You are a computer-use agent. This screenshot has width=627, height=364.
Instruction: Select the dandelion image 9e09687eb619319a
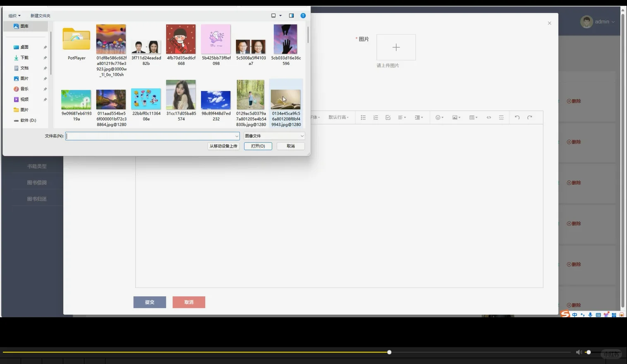(77, 105)
